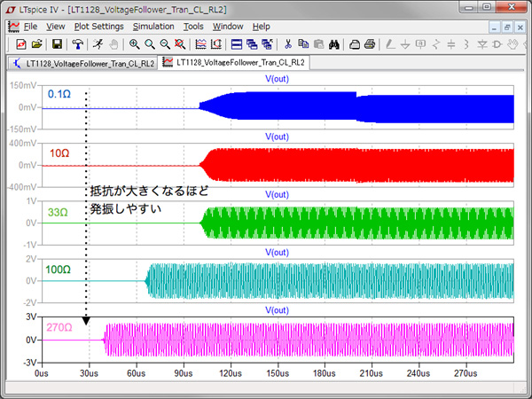
Task: Click the Open file folder icon
Action: (x=37, y=43)
